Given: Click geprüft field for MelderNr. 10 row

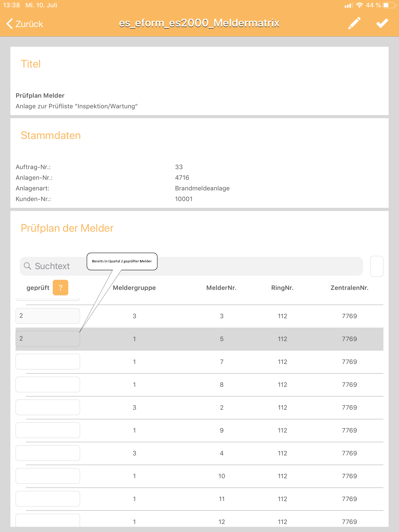Looking at the screenshot, I should [48, 476].
